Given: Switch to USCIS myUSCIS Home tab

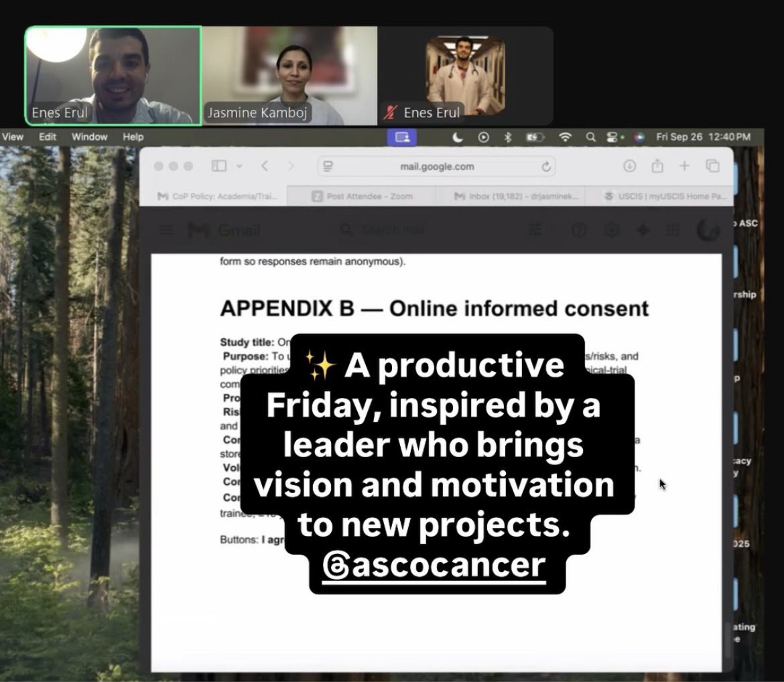Looking at the screenshot, I should point(665,196).
